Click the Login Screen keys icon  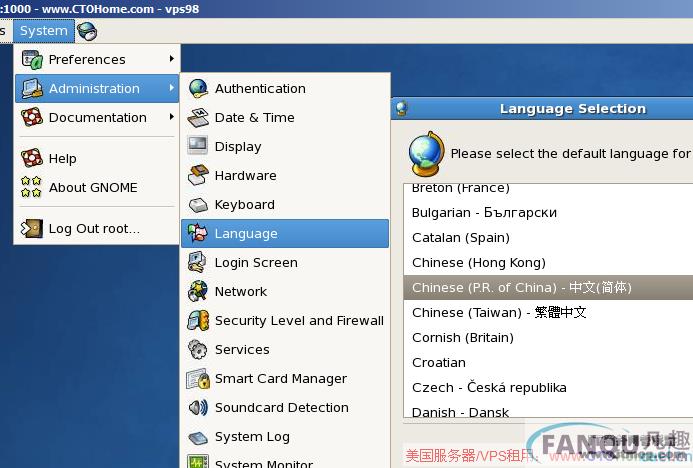click(x=198, y=263)
